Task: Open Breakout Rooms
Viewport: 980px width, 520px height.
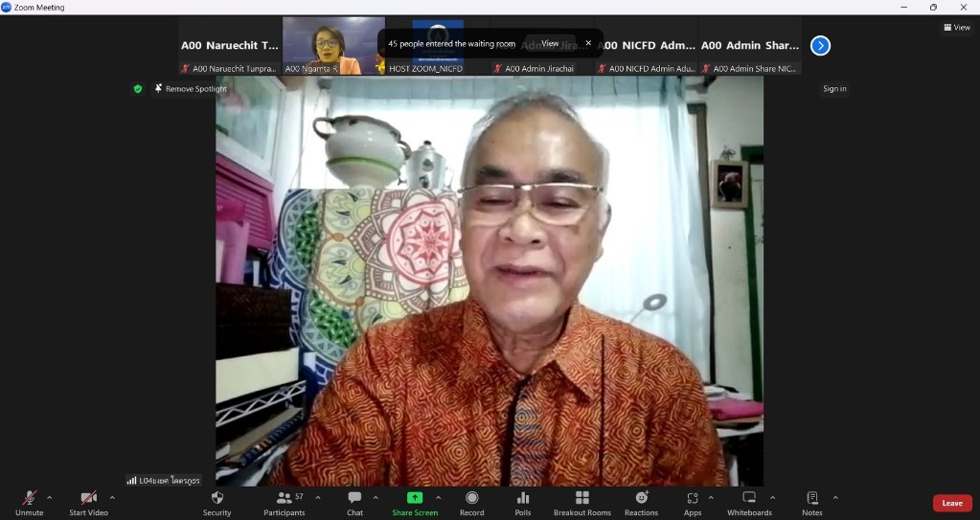Action: pos(581,503)
